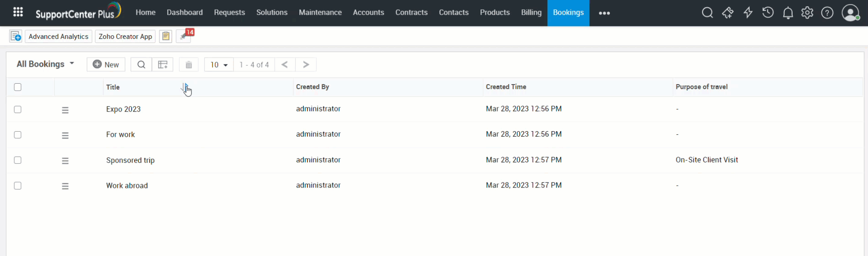The width and height of the screenshot is (868, 256).
Task: Open the apps grid launcher icon
Action: (x=18, y=12)
